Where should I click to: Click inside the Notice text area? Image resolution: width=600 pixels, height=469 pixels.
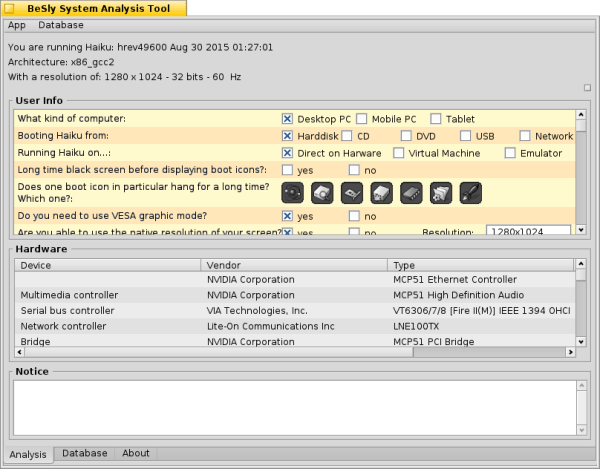[x=294, y=407]
